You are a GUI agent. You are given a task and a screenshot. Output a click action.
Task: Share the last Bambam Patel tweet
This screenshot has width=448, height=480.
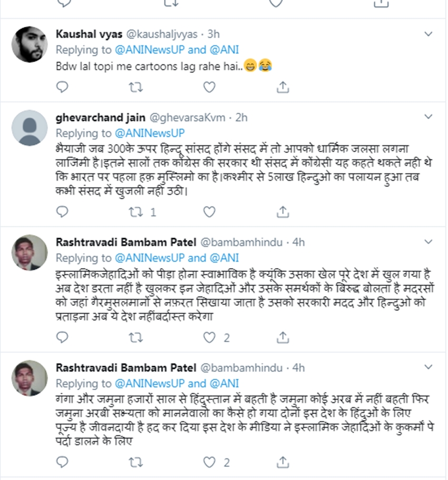tap(283, 462)
